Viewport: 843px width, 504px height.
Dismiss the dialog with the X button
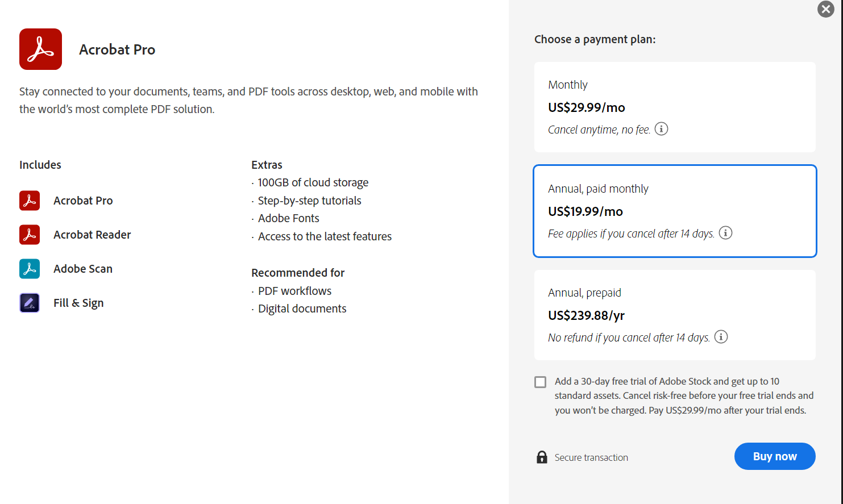click(825, 9)
